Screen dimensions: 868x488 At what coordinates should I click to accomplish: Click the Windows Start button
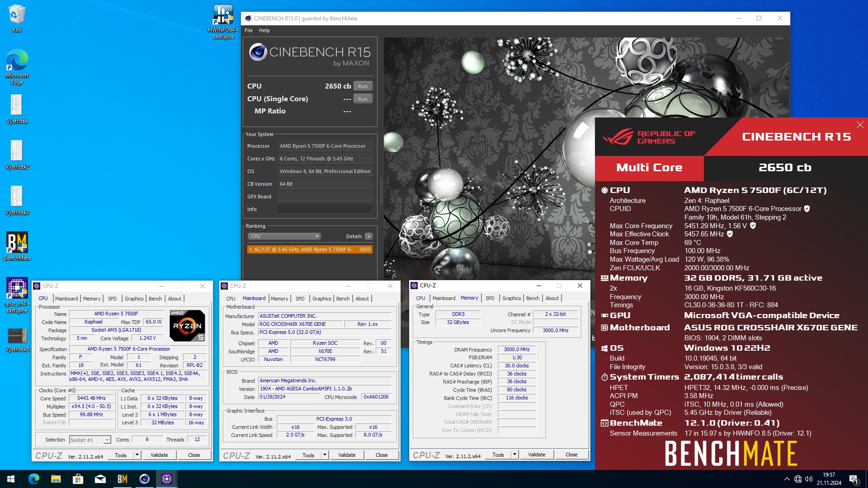tap(11, 479)
